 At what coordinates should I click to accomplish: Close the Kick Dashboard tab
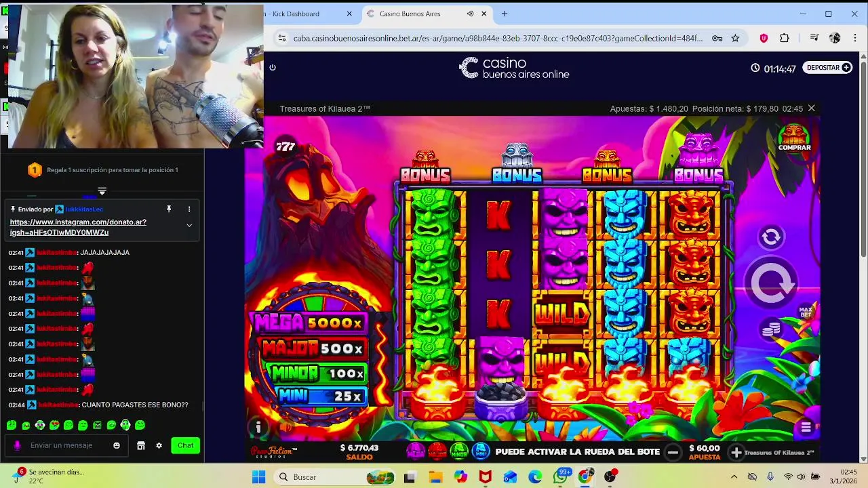point(349,14)
